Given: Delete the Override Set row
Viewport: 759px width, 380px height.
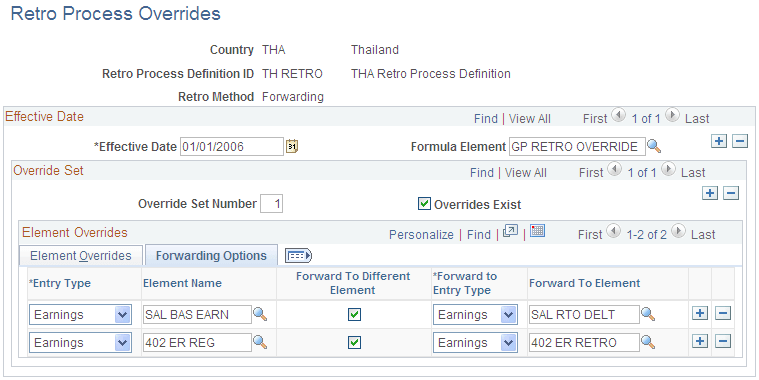Looking at the screenshot, I should [730, 193].
